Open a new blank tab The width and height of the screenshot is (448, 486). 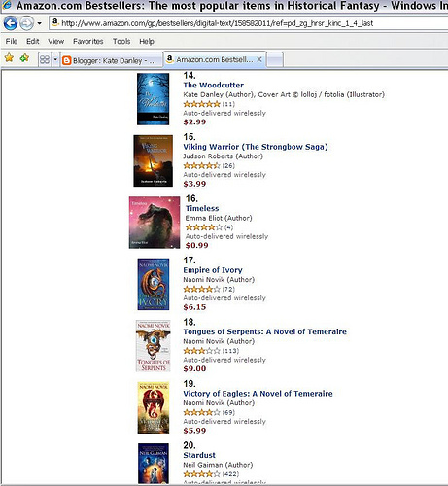coord(275,60)
